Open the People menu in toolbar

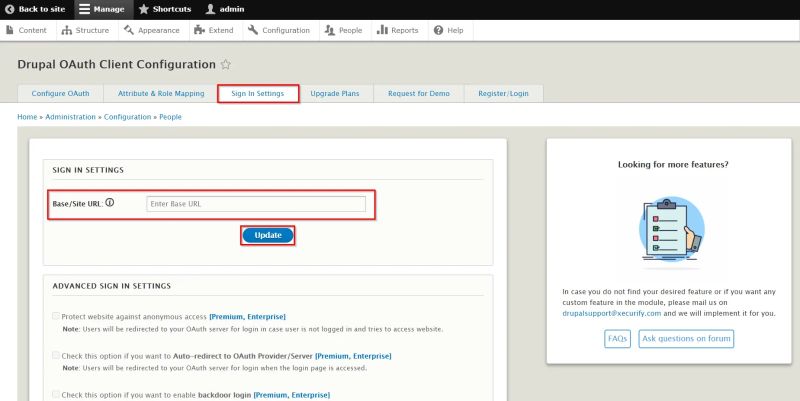pyautogui.click(x=344, y=30)
